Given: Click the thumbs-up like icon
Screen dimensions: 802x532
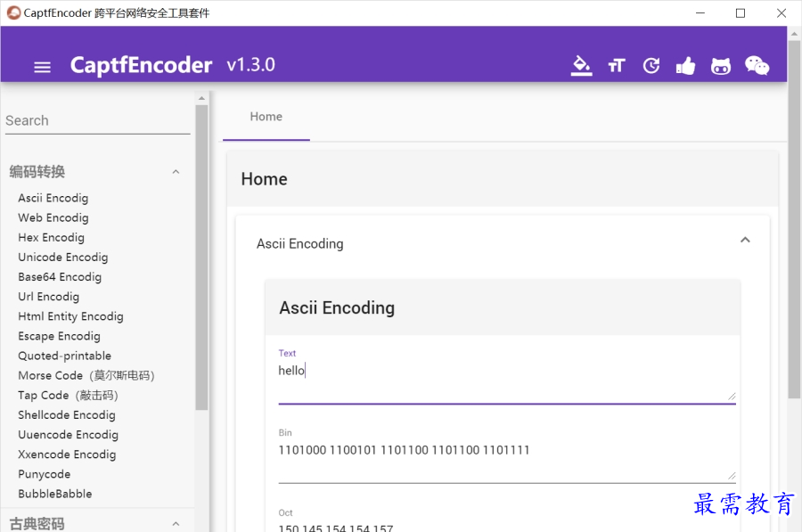Looking at the screenshot, I should point(685,65).
